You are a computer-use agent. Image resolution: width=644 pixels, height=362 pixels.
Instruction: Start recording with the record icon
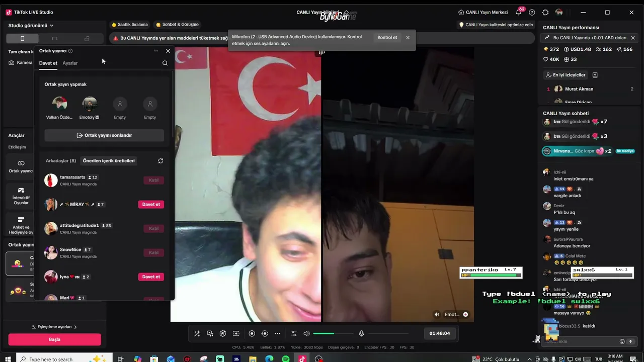point(252,333)
